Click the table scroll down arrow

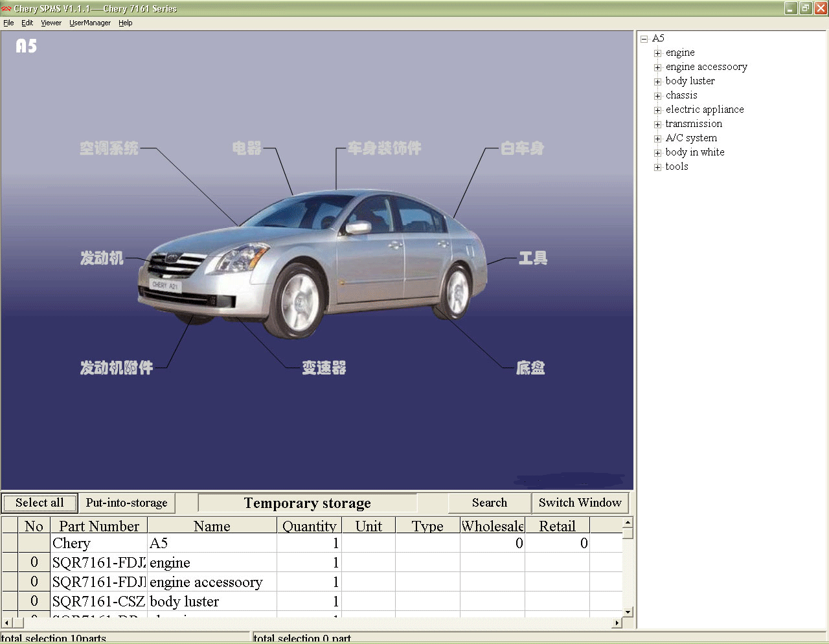627,612
